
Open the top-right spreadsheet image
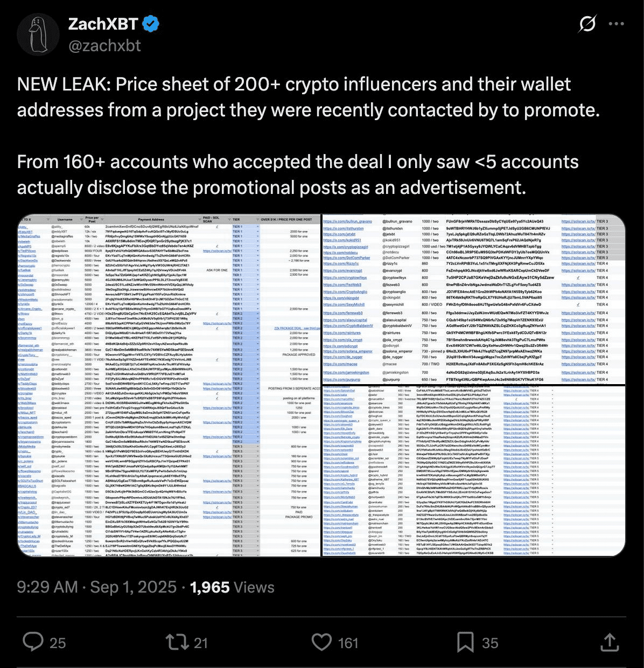473,299
